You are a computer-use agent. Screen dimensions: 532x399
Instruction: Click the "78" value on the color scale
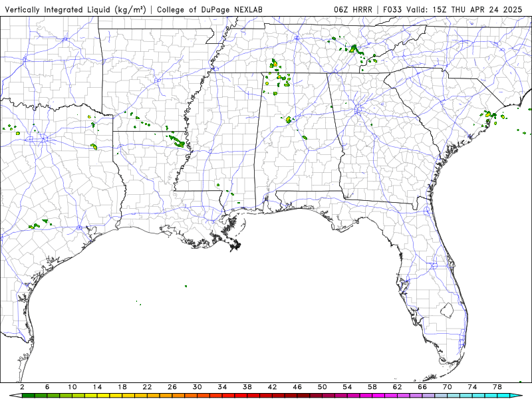click(x=497, y=387)
